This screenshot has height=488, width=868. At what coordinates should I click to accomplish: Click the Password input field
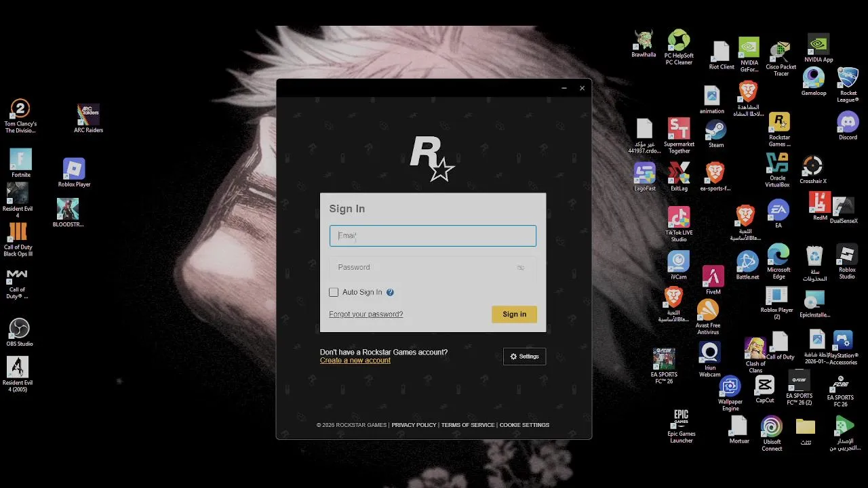(x=433, y=267)
